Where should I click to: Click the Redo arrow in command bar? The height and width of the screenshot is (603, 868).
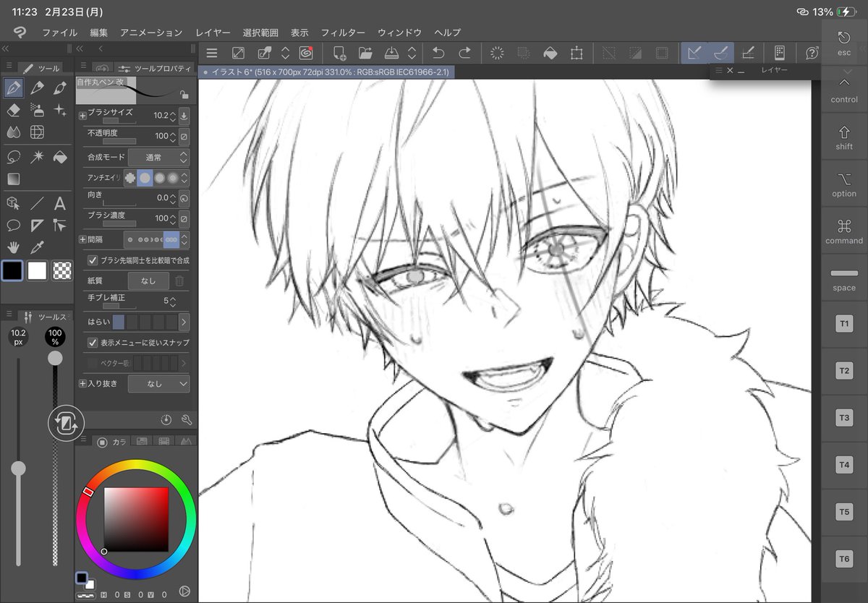464,53
